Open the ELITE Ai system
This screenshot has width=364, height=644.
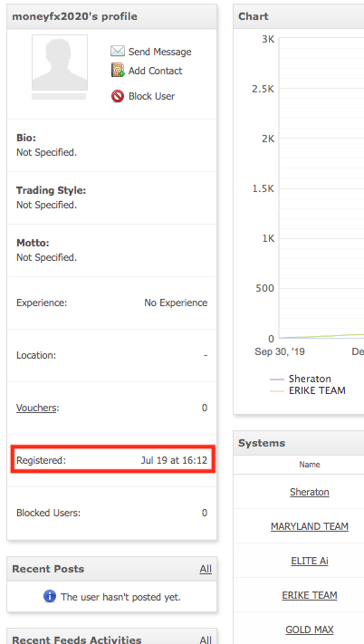click(310, 561)
